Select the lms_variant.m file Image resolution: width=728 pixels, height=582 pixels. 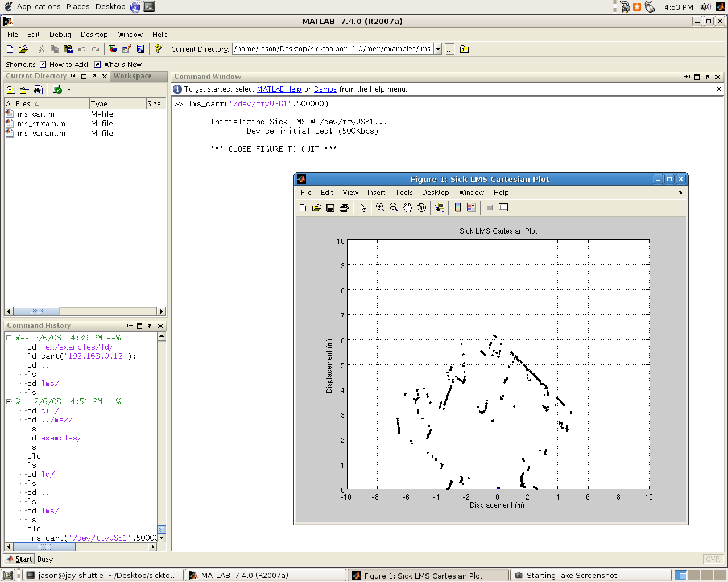[40, 133]
